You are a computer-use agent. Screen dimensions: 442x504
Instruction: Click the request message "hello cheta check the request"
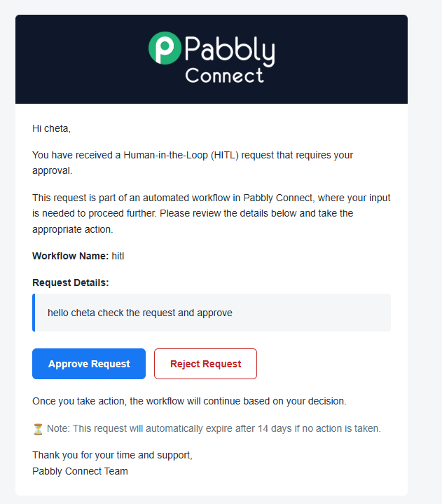click(140, 313)
